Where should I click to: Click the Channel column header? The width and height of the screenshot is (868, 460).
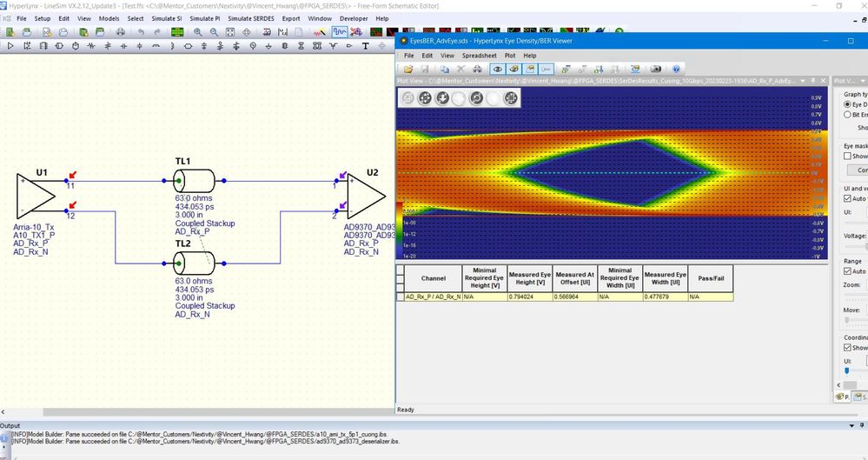coord(433,278)
